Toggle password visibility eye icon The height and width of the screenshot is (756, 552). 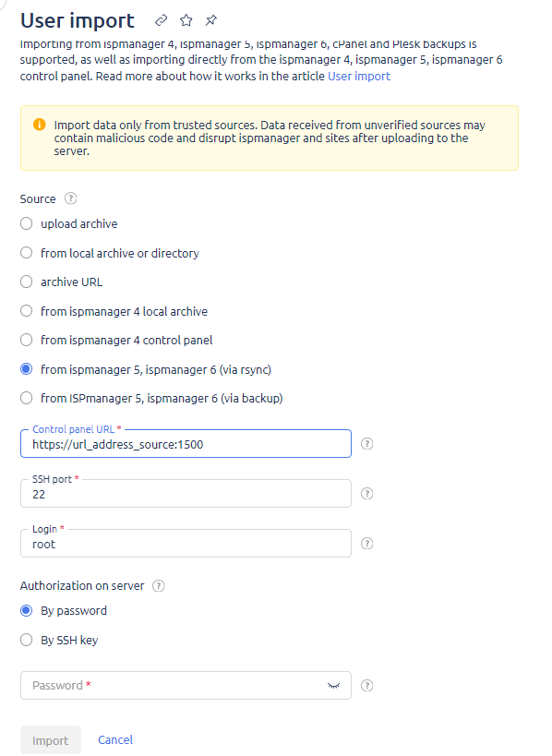(333, 686)
